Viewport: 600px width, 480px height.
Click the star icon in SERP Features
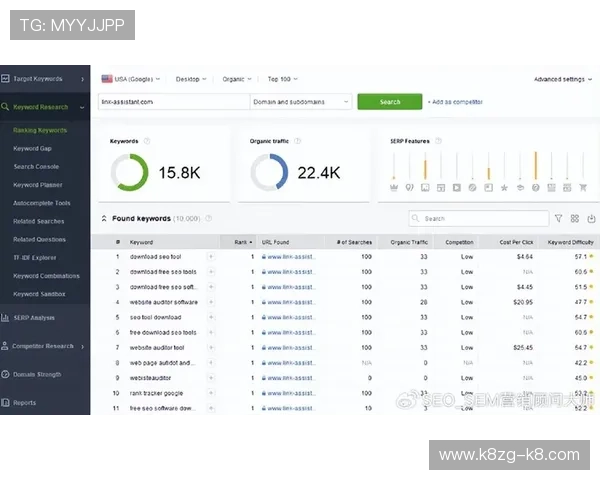click(x=504, y=187)
